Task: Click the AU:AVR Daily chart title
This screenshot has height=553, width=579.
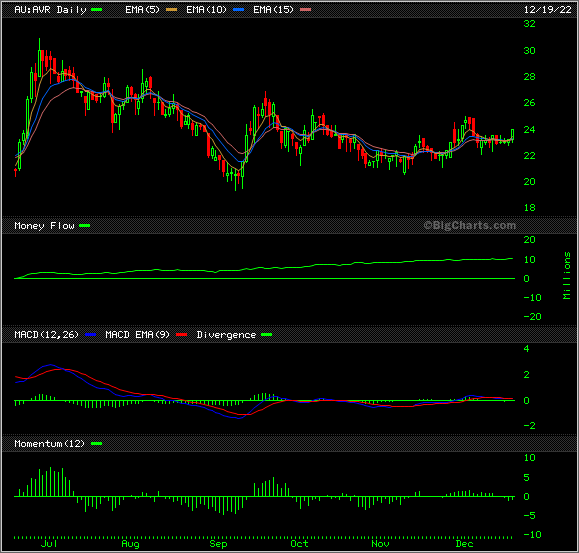Action: coord(50,10)
